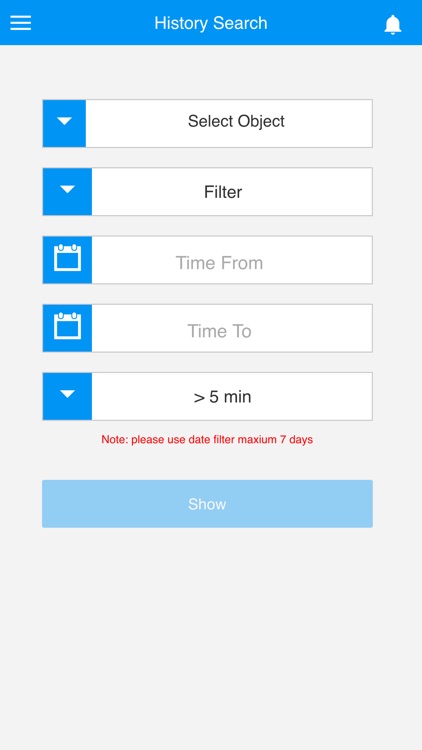
Task: Expand the Select Object dropdown
Action: [207, 123]
